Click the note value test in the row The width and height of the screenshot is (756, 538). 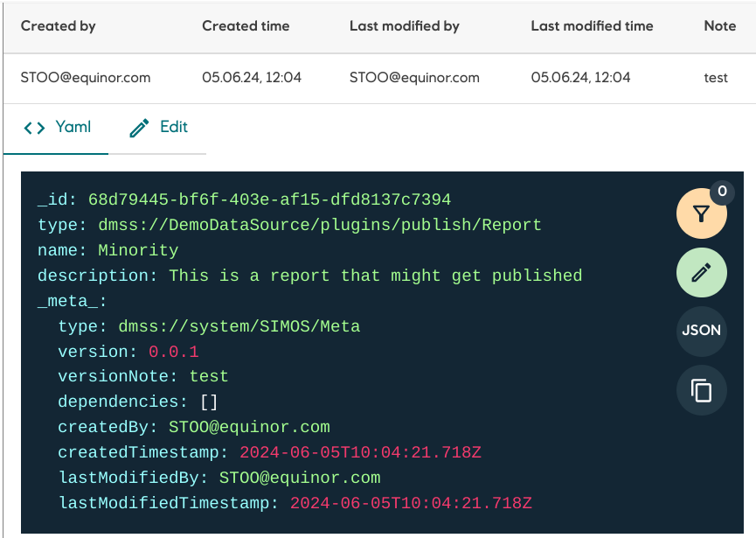tap(716, 77)
